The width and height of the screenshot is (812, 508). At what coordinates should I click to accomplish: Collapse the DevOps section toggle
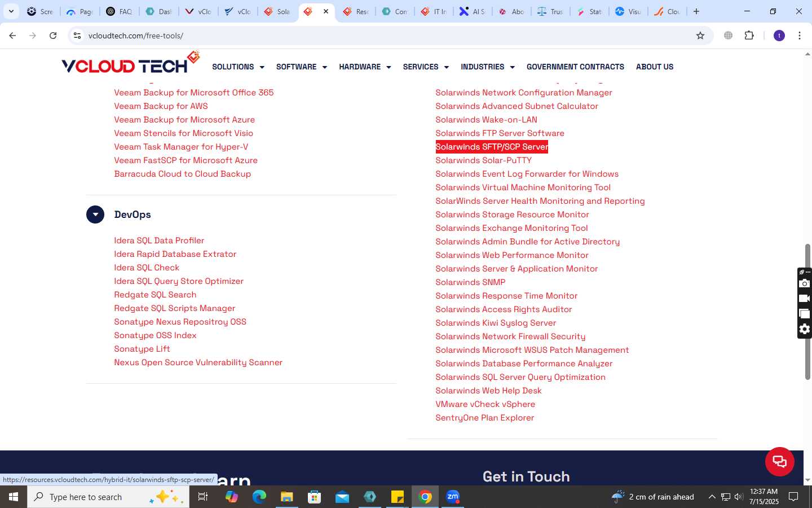(x=95, y=214)
